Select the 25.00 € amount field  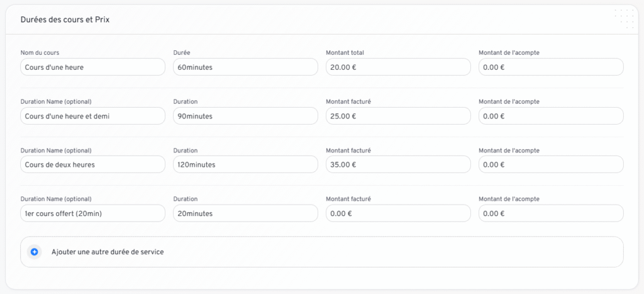pyautogui.click(x=398, y=116)
